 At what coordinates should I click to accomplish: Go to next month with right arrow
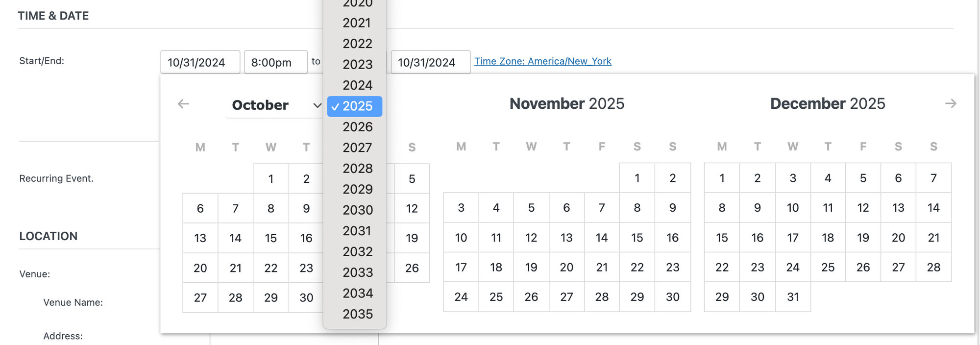click(951, 103)
